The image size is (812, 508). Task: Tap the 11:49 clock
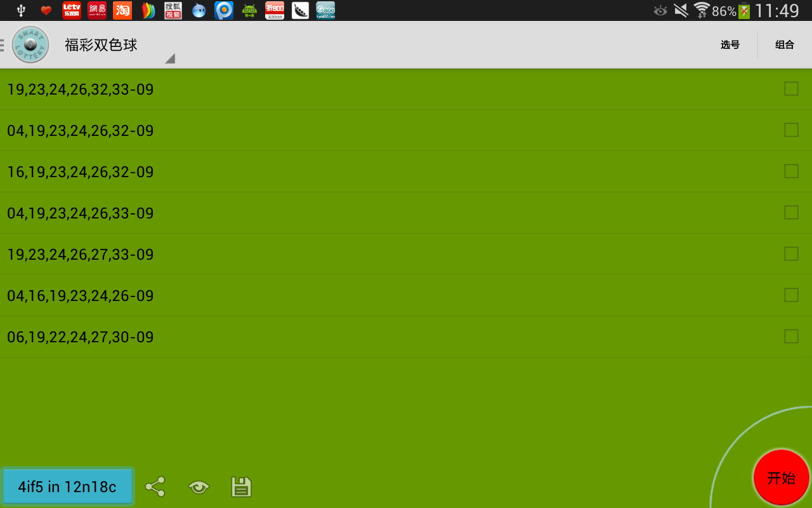[777, 11]
